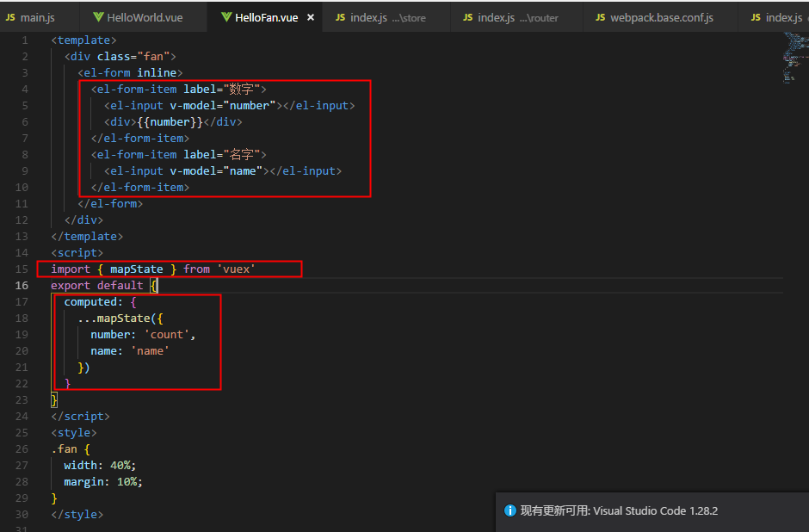Select the HelloFan.vue tab
Screen dimensions: 809x532
pos(266,17)
